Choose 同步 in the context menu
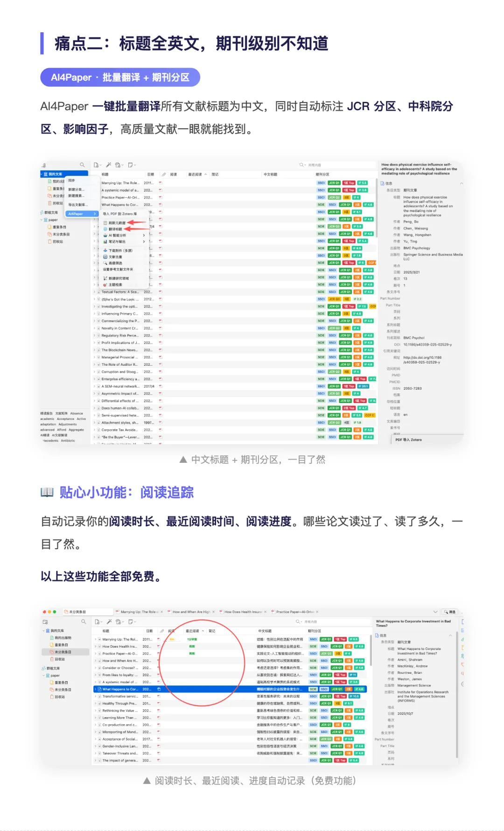Screen dimensions: 504x831 coord(71,180)
